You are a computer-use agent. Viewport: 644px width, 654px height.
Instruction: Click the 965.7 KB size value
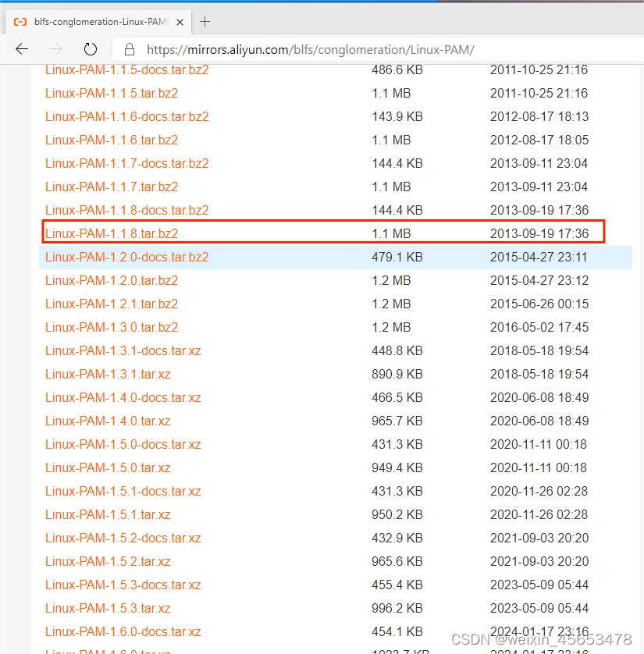397,421
